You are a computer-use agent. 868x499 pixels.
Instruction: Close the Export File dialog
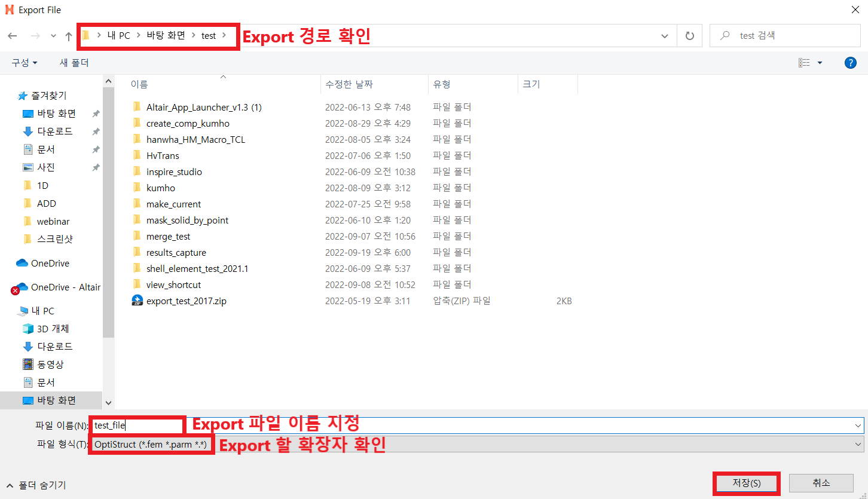click(x=855, y=10)
